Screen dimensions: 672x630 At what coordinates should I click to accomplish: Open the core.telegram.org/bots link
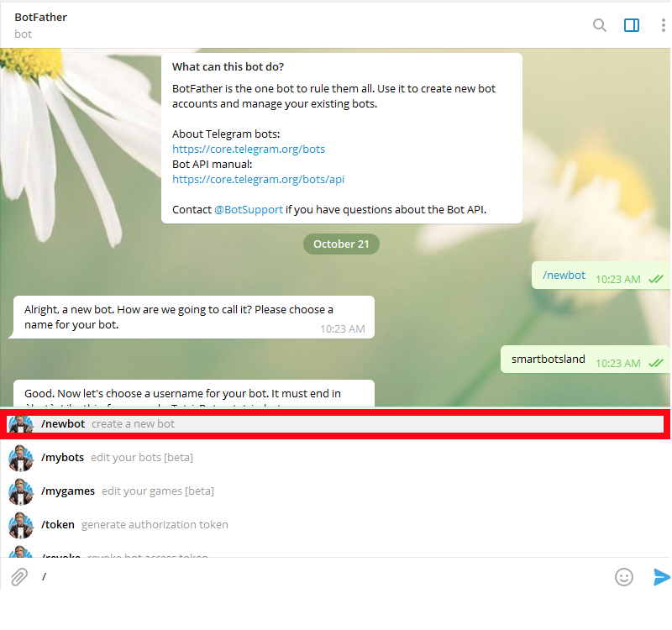[248, 150]
